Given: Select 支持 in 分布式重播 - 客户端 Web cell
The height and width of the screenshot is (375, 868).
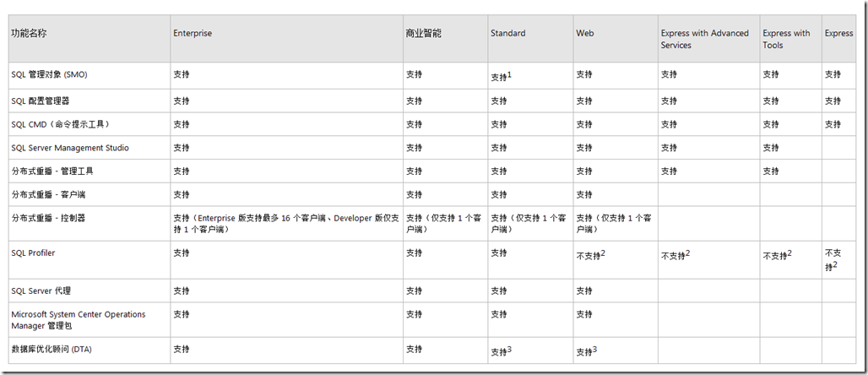Looking at the screenshot, I should [584, 194].
